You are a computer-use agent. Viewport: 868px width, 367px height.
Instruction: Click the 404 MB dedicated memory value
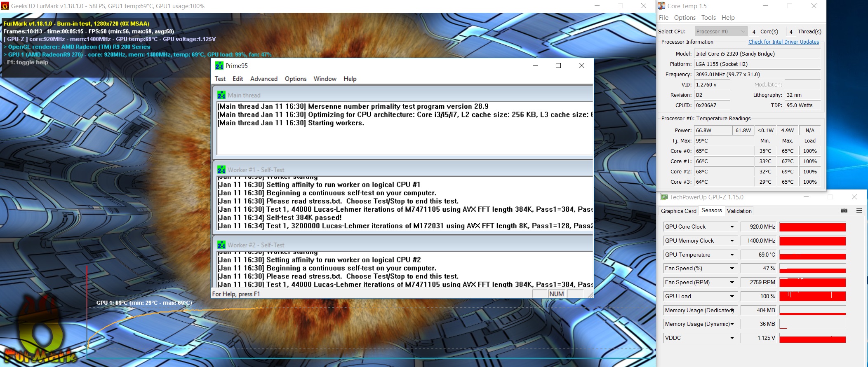[759, 310]
